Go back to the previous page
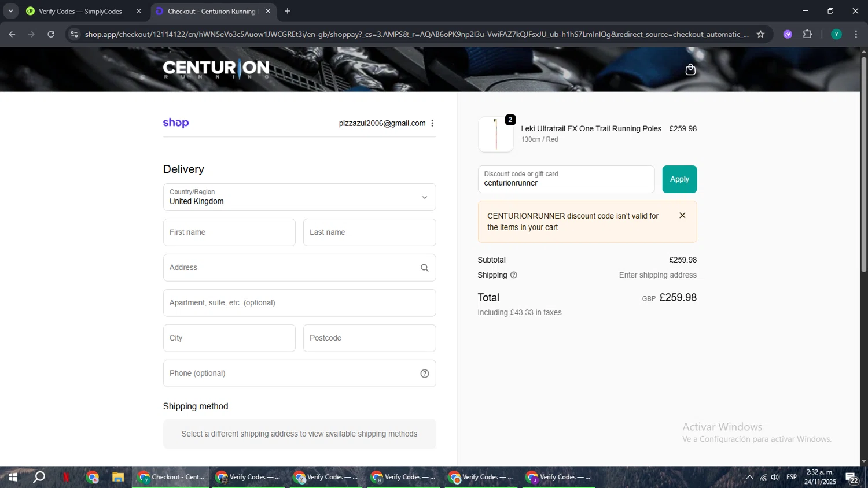Viewport: 868px width, 488px height. tap(12, 34)
